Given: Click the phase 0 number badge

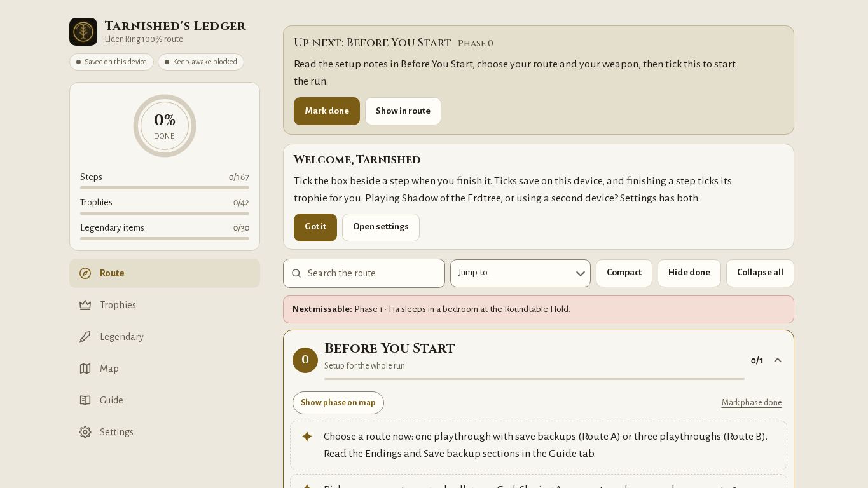Looking at the screenshot, I should (305, 360).
